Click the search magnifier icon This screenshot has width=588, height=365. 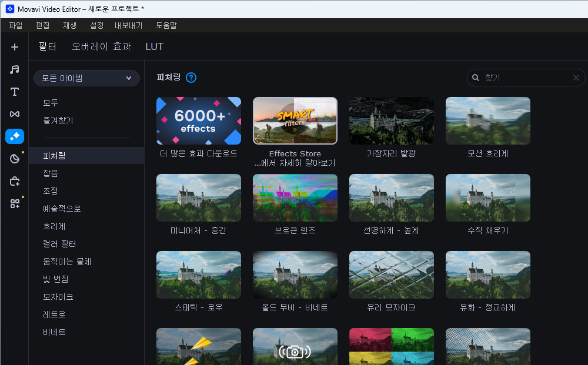(x=476, y=78)
